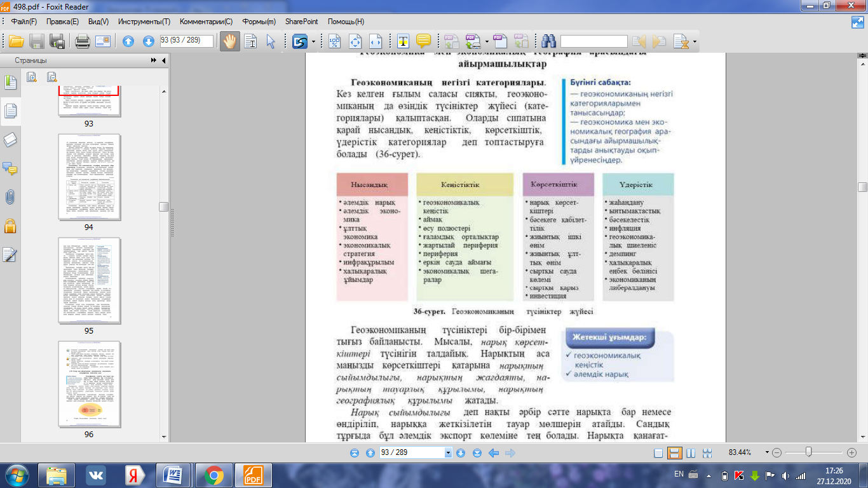The height and width of the screenshot is (488, 868).
Task: Select page 95 thumbnail
Action: click(89, 281)
